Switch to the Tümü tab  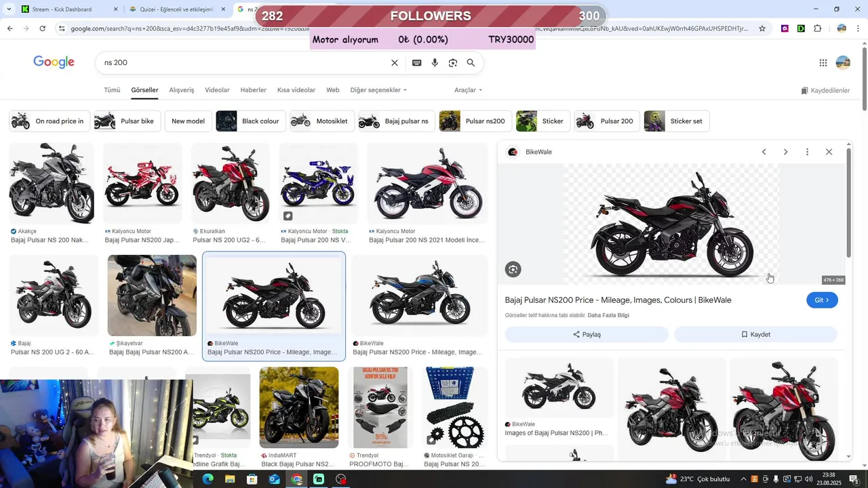112,90
